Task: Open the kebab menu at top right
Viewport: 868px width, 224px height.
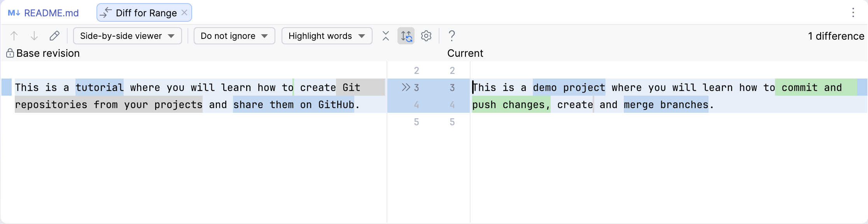Action: tap(853, 12)
